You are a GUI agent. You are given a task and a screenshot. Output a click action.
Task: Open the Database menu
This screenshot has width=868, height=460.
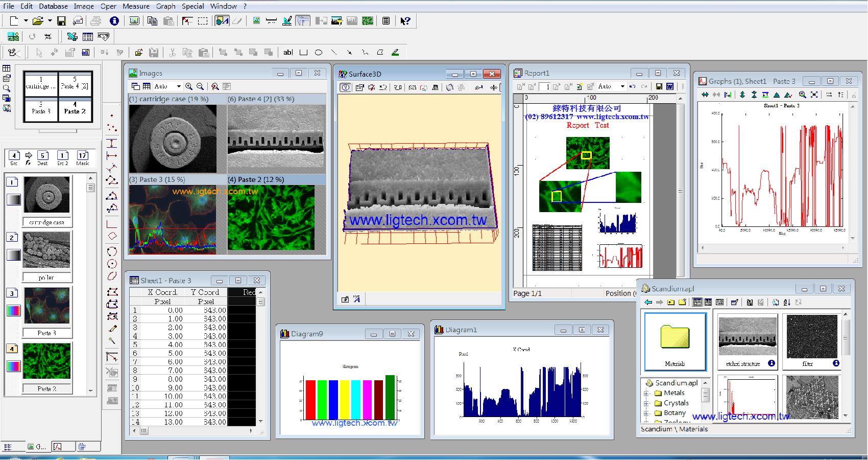point(53,6)
